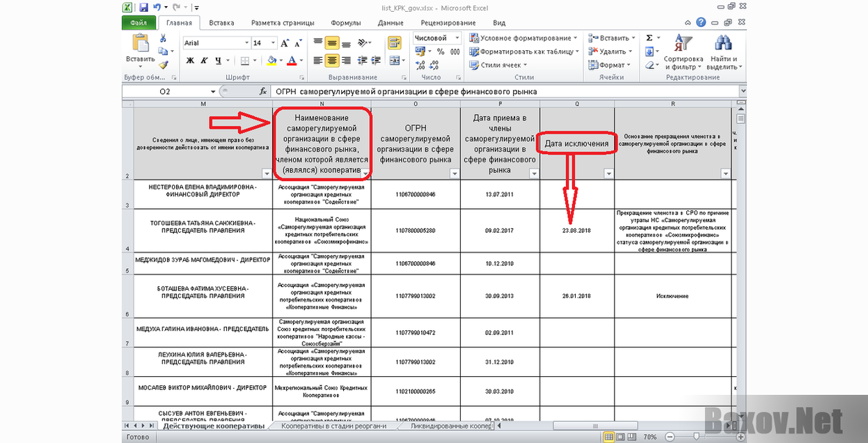Viewport: 868px width, 443px height.
Task: Select the Format Painter brush icon
Action: [163, 65]
